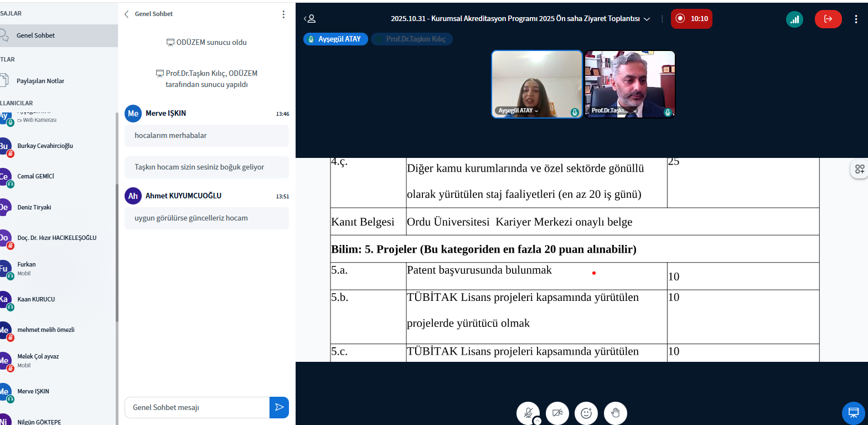Open the reactions smiley icon
Viewport: 868px width, 425px height.
pyautogui.click(x=586, y=413)
